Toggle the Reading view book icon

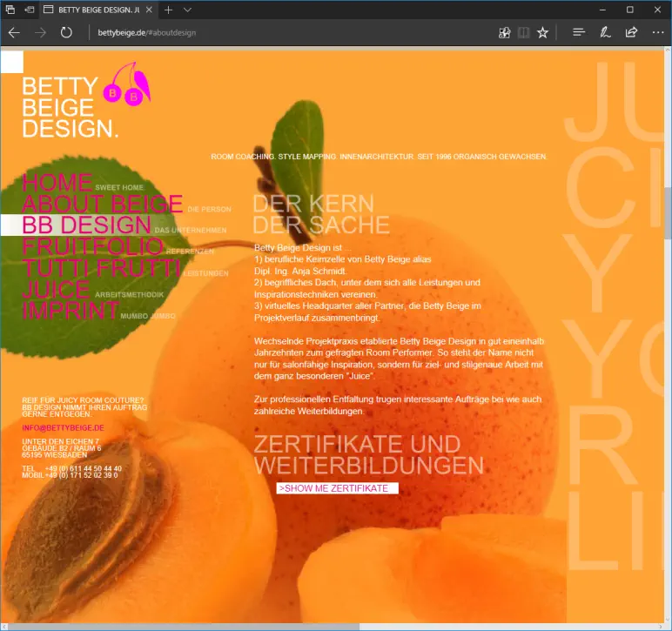(523, 32)
